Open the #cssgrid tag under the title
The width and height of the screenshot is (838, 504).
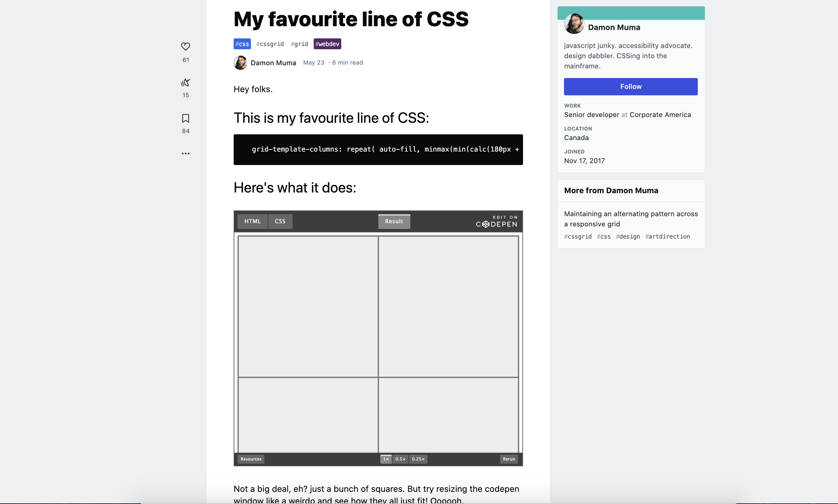click(x=270, y=44)
